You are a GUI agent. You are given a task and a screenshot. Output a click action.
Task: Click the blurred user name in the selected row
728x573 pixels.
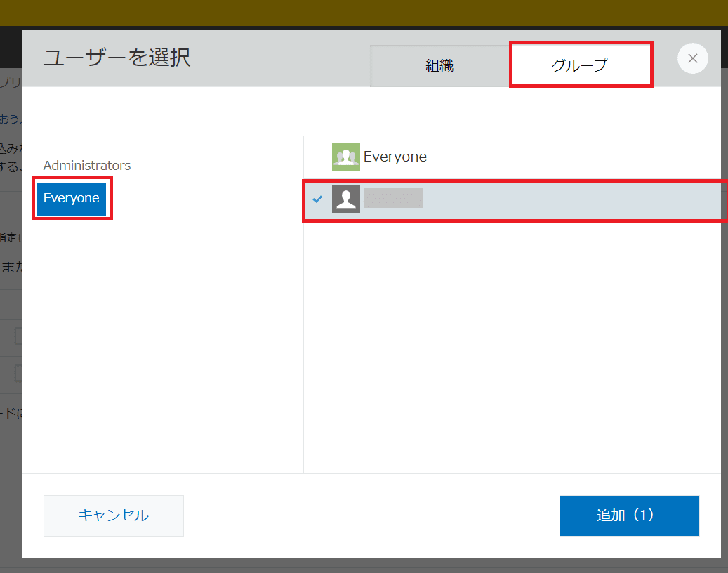click(x=393, y=199)
